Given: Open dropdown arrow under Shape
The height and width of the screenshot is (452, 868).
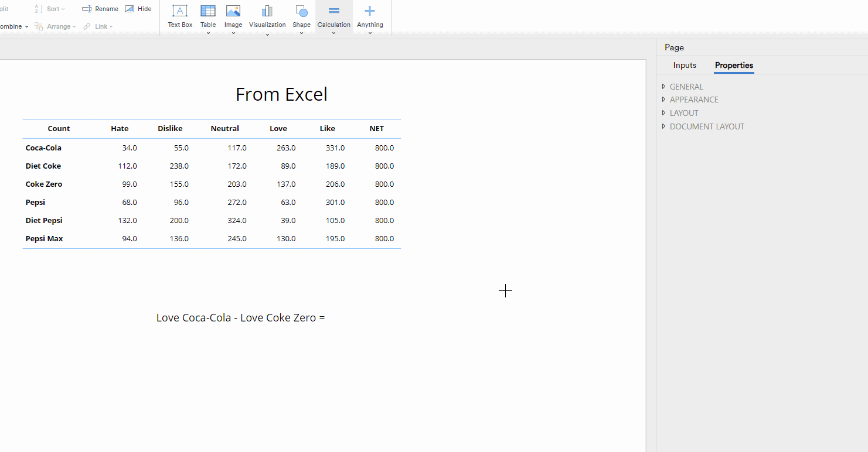Looking at the screenshot, I should tap(301, 33).
